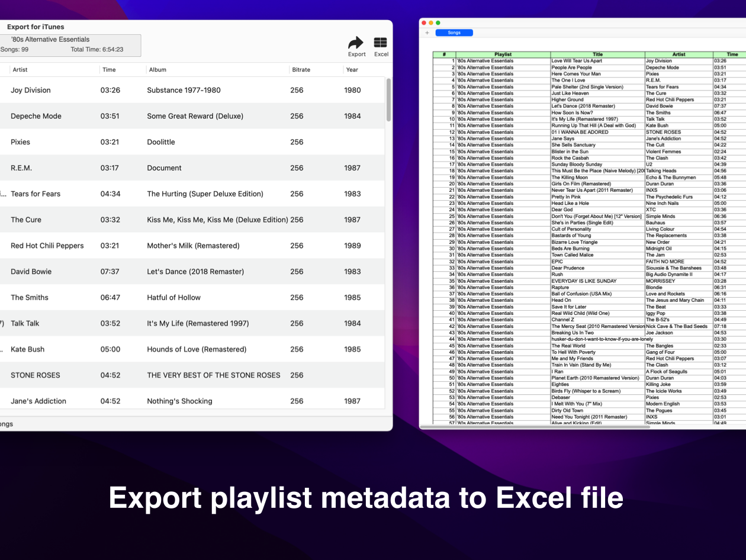Click the Export share arrow icon
746x560 pixels.
coord(356,43)
